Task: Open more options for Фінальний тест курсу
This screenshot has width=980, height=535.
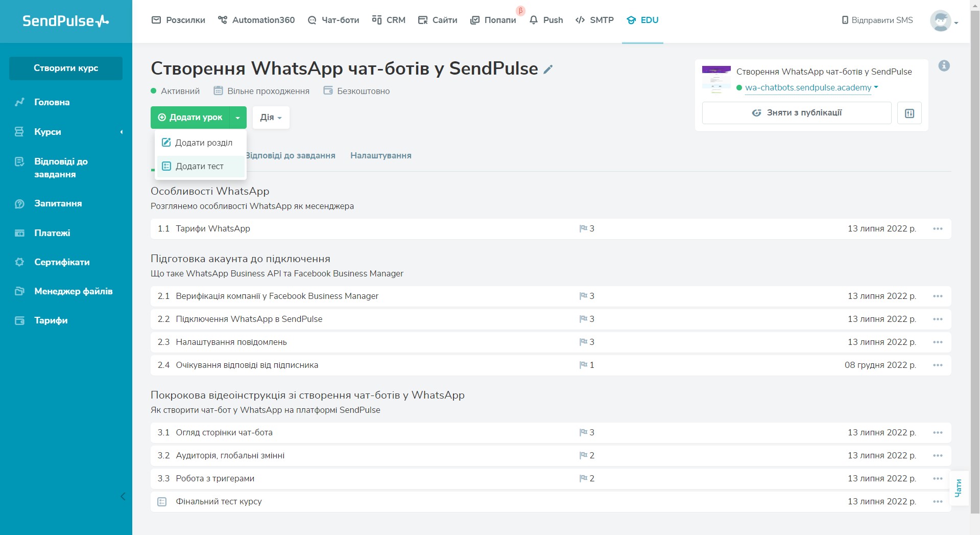Action: coord(938,501)
